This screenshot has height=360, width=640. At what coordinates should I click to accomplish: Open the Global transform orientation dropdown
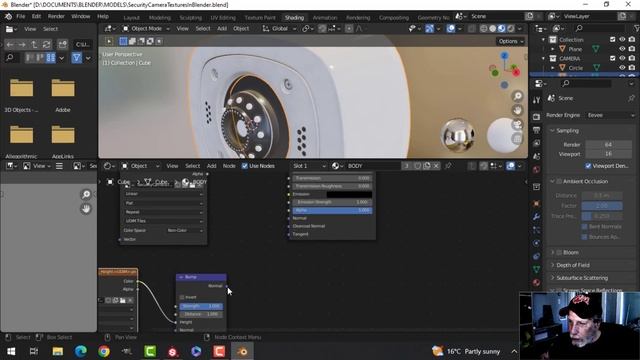coord(280,29)
